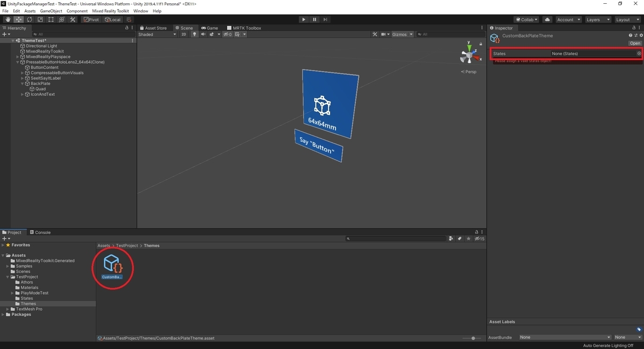The width and height of the screenshot is (644, 349).
Task: Toggle scene effects (skybox, fog)
Action: pos(213,34)
